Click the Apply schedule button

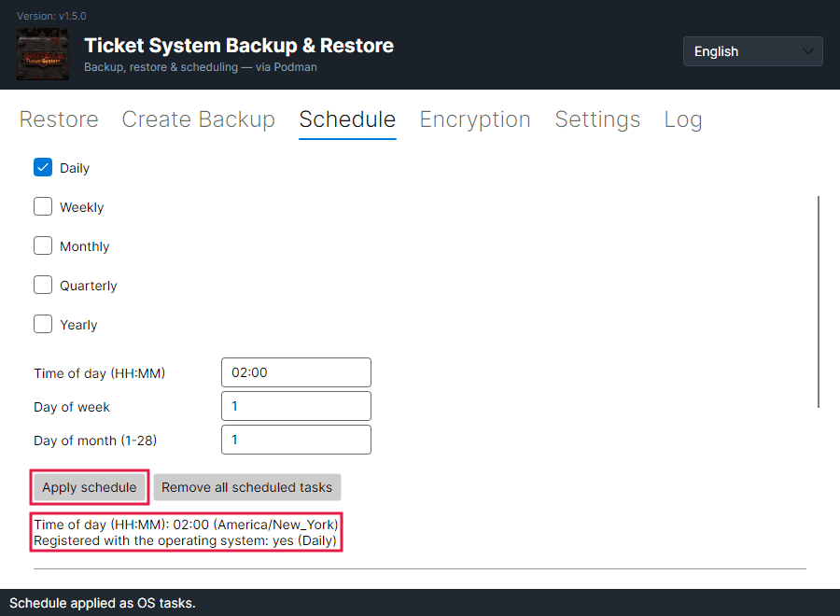[x=90, y=487]
